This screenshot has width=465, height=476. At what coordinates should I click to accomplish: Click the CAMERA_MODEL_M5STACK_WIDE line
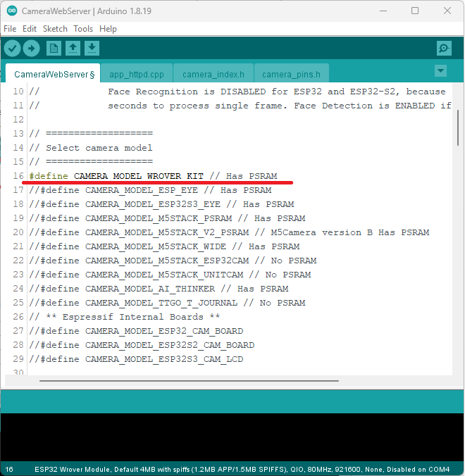(x=164, y=246)
